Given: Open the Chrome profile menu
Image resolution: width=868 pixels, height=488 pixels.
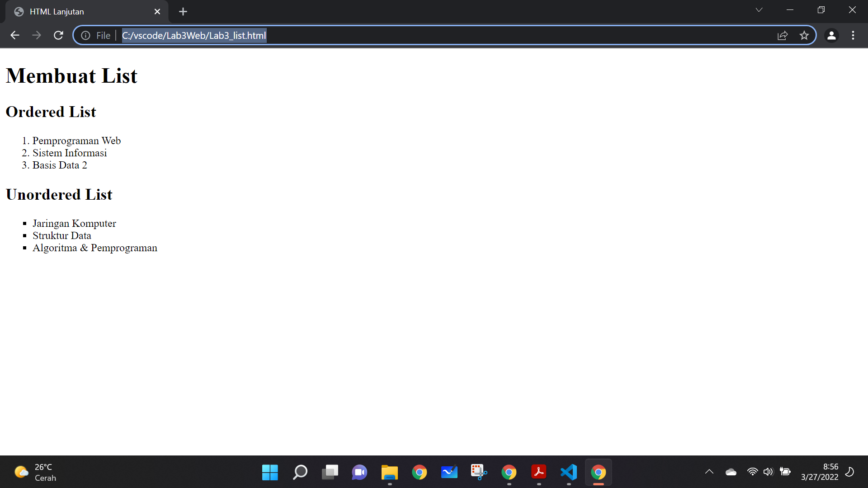Looking at the screenshot, I should (832, 35).
